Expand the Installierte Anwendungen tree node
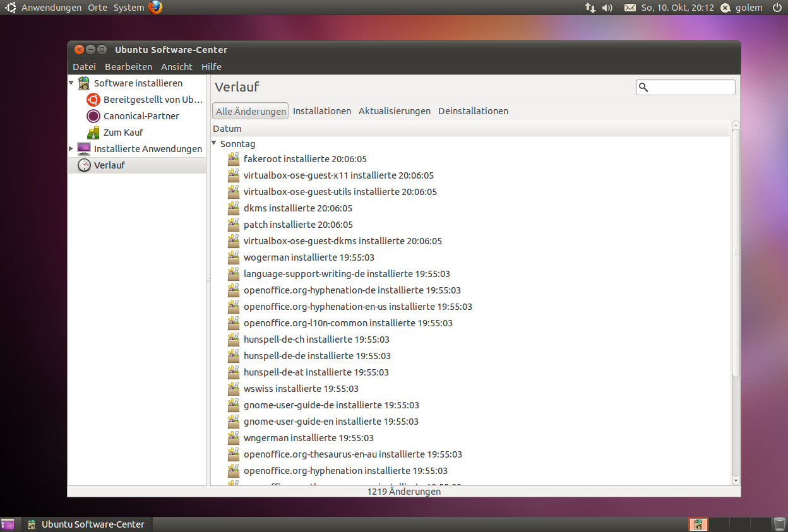The image size is (788, 532). (71, 148)
